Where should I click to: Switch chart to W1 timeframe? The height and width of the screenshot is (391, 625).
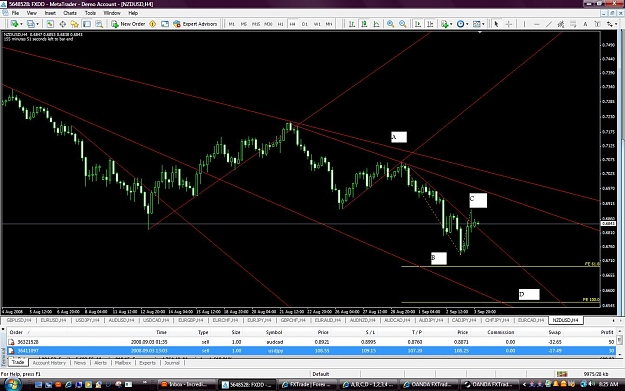pos(317,24)
